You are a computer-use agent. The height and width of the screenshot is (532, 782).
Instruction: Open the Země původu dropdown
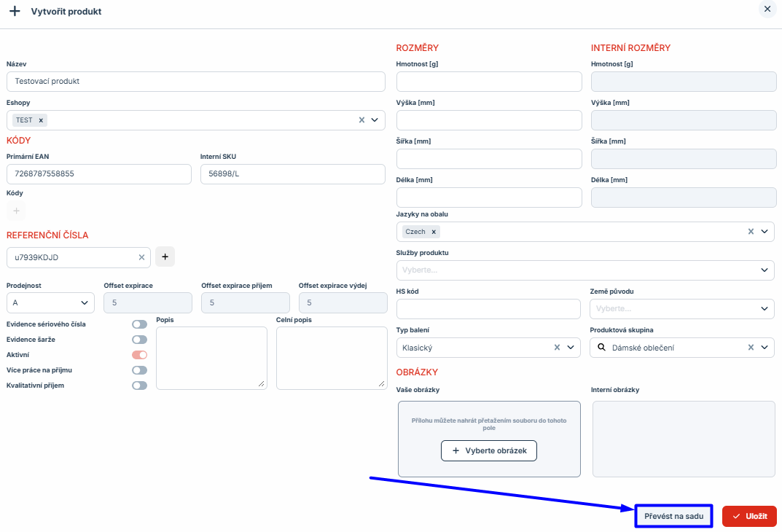681,309
